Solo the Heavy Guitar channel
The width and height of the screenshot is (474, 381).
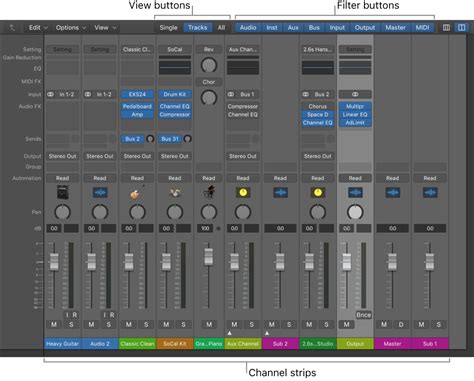(x=71, y=324)
